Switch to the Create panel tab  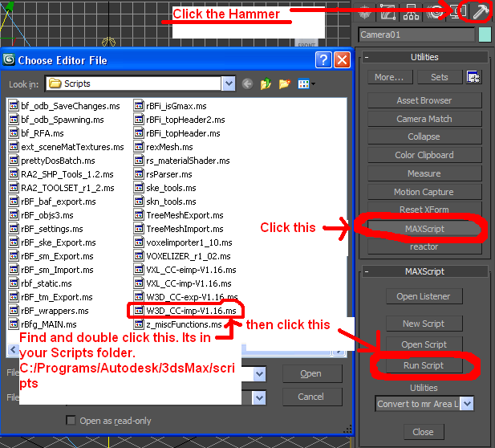point(364,12)
